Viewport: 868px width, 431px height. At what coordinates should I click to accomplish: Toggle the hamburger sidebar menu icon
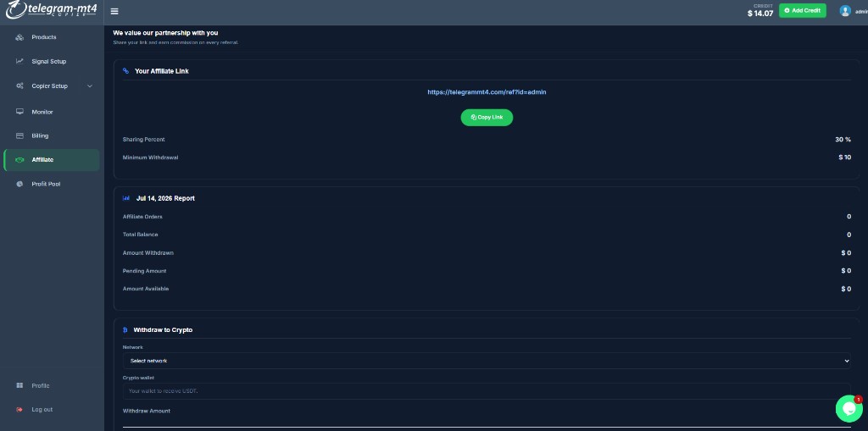click(114, 11)
